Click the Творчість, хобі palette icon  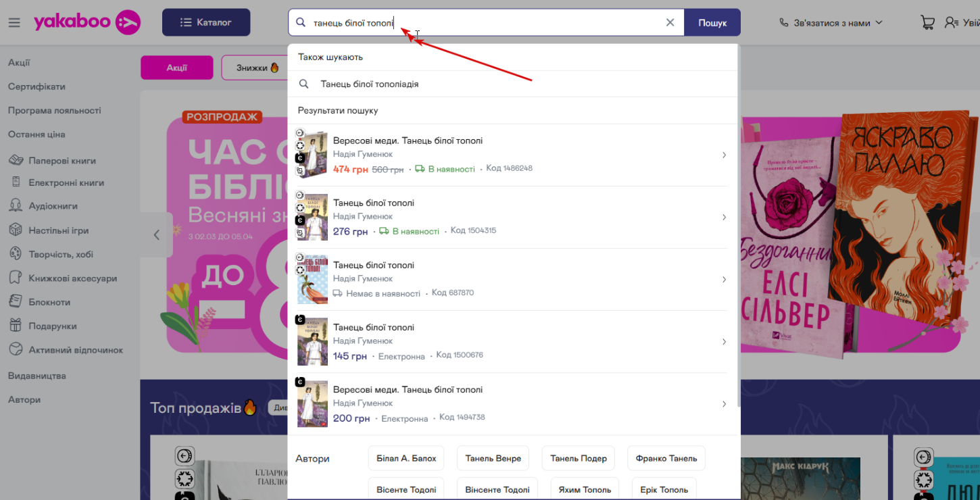16,254
